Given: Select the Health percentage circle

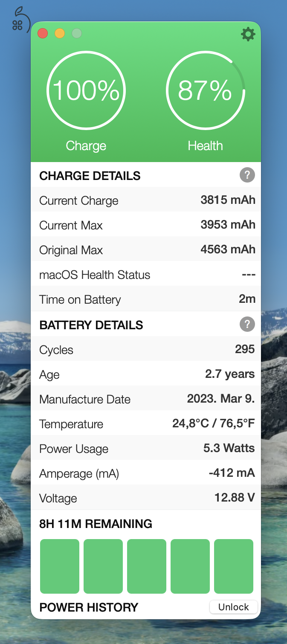Looking at the screenshot, I should 206,90.
